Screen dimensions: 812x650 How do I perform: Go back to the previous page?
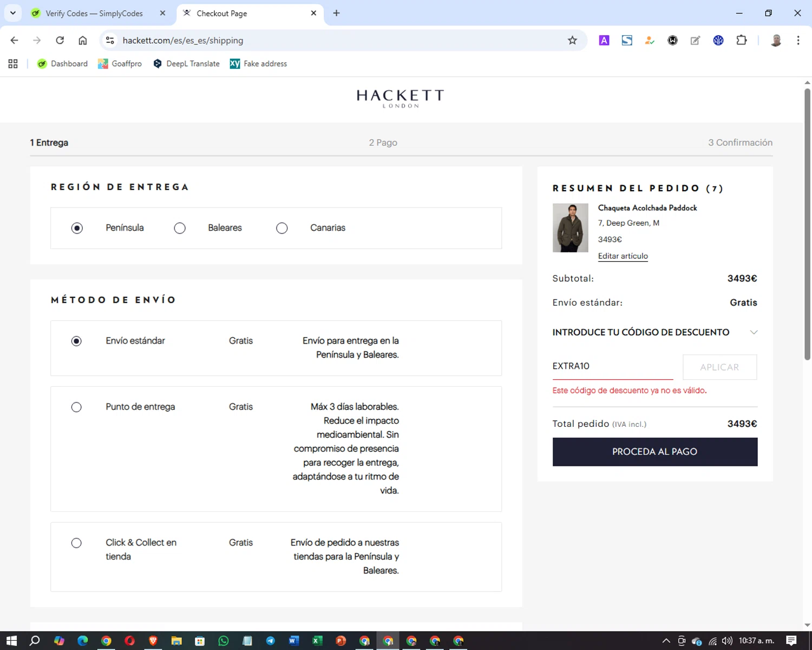click(x=15, y=40)
